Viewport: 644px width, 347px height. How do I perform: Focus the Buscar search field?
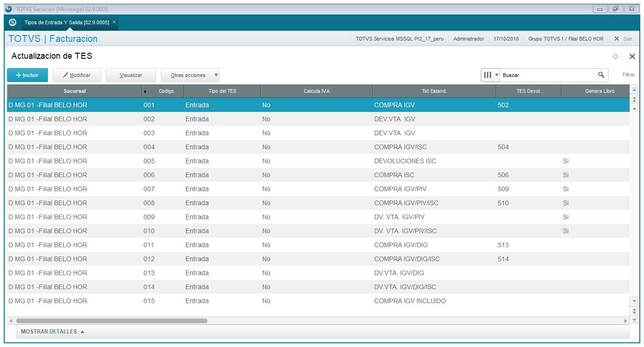[x=549, y=75]
